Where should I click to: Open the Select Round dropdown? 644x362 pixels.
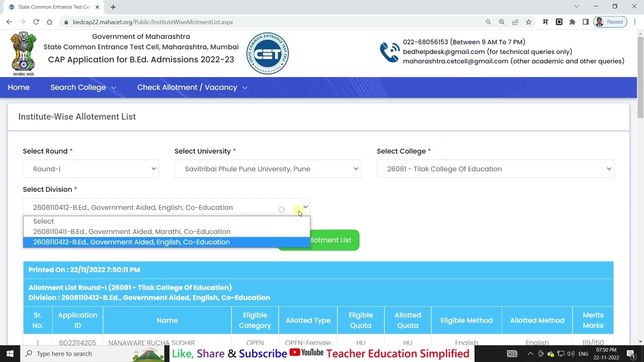point(91,169)
